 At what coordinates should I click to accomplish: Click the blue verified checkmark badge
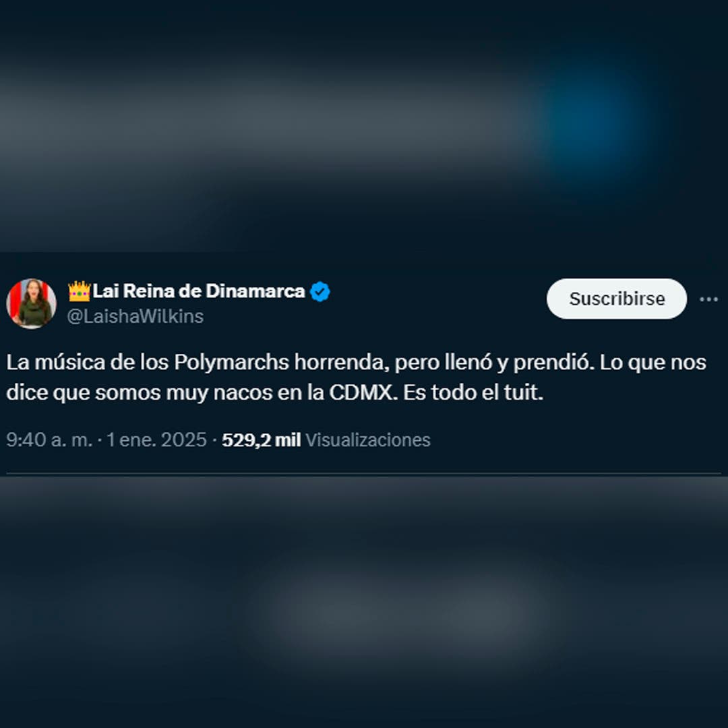click(320, 292)
